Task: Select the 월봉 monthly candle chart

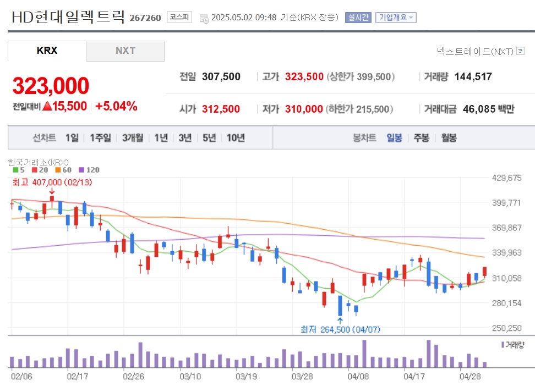Action: click(449, 137)
